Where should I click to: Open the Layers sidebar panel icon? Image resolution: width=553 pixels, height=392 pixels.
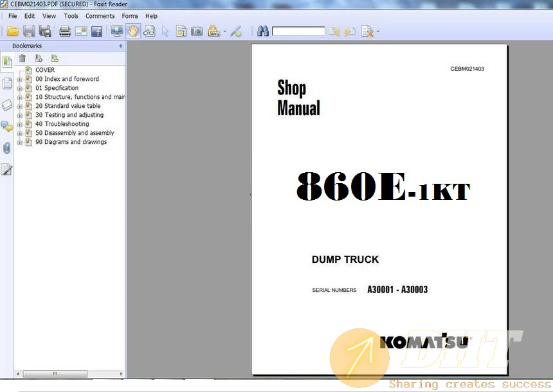click(x=6, y=105)
